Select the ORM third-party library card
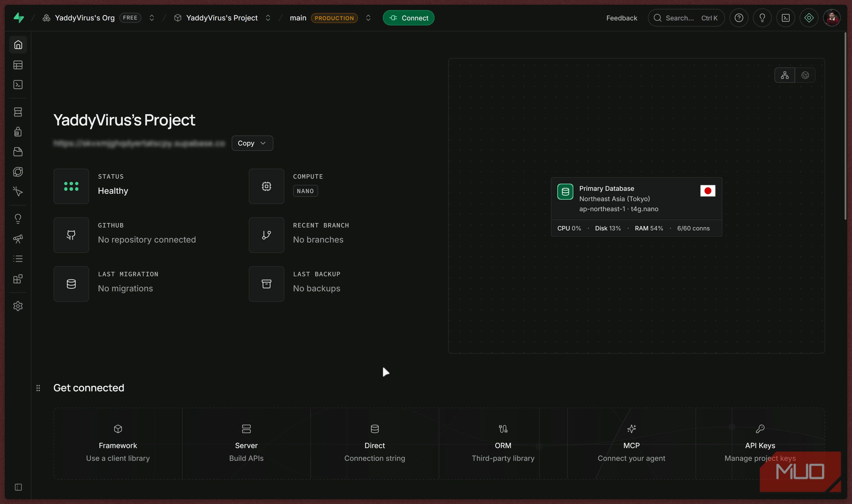The height and width of the screenshot is (504, 852). pyautogui.click(x=503, y=444)
